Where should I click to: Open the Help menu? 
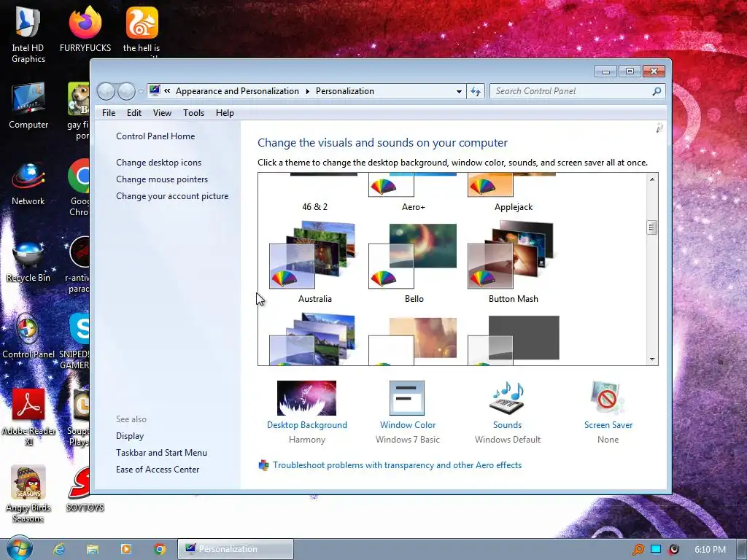[x=225, y=113]
